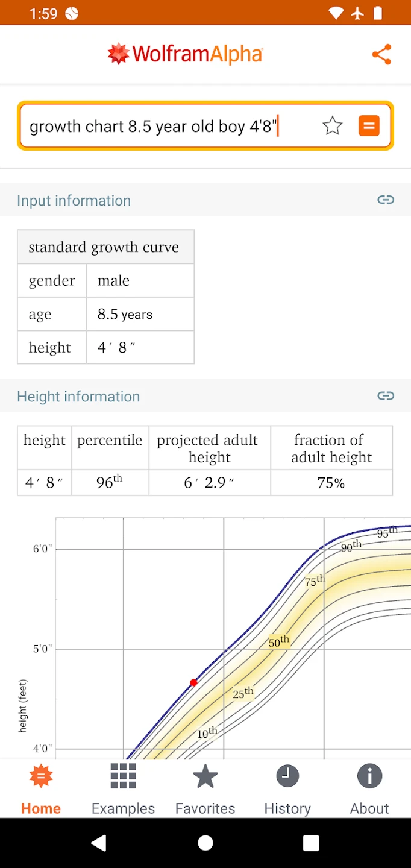Copy link for Input information pod
Image resolution: width=411 pixels, height=868 pixels.
point(386,200)
